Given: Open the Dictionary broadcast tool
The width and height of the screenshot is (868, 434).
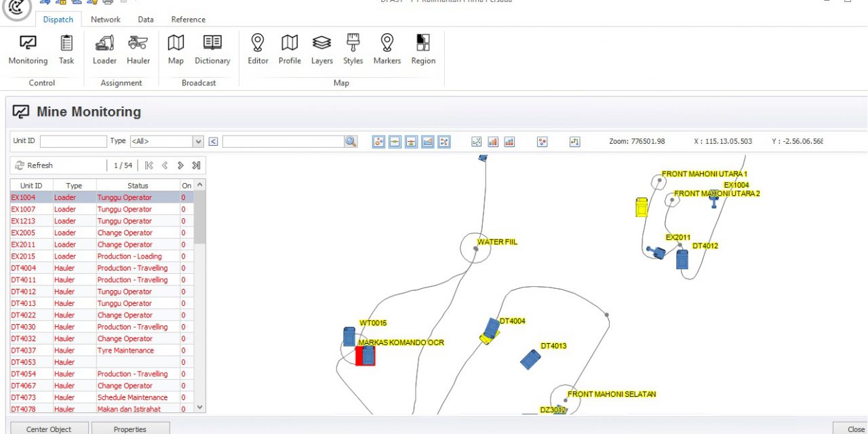Looking at the screenshot, I should pyautogui.click(x=212, y=50).
